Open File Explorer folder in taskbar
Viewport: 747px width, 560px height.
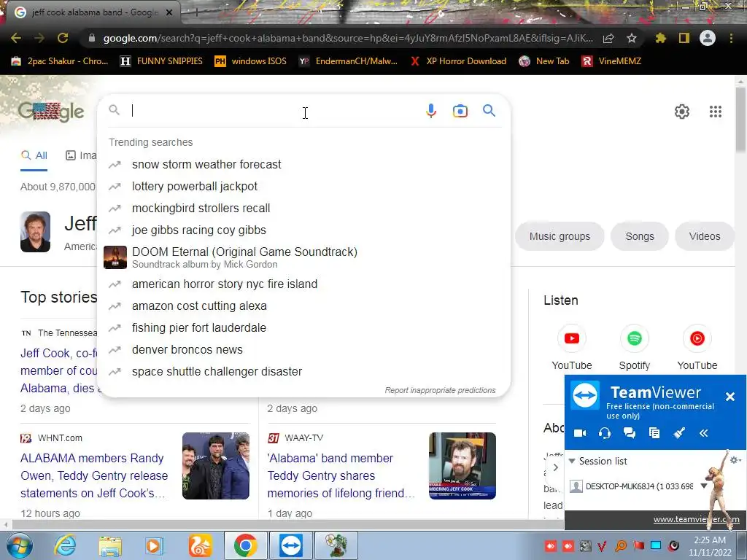pyautogui.click(x=110, y=546)
